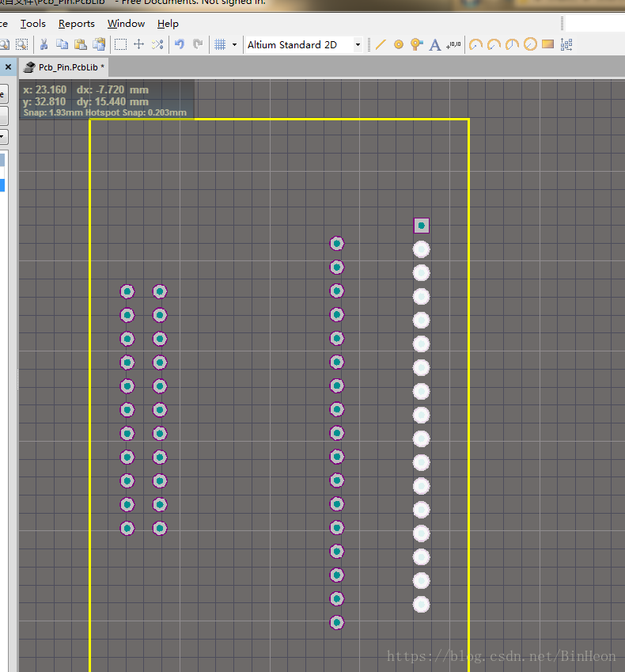
Task: Open the panel dropdown on left edge
Action: (x=3, y=137)
